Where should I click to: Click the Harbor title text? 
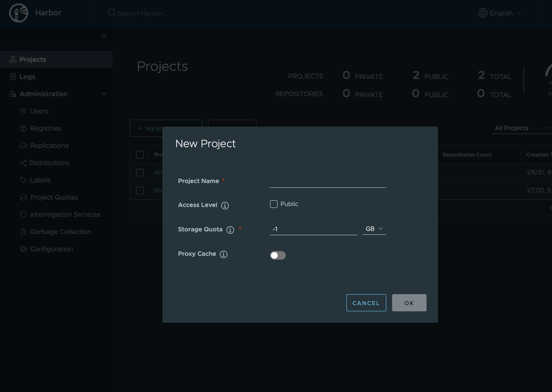point(48,13)
